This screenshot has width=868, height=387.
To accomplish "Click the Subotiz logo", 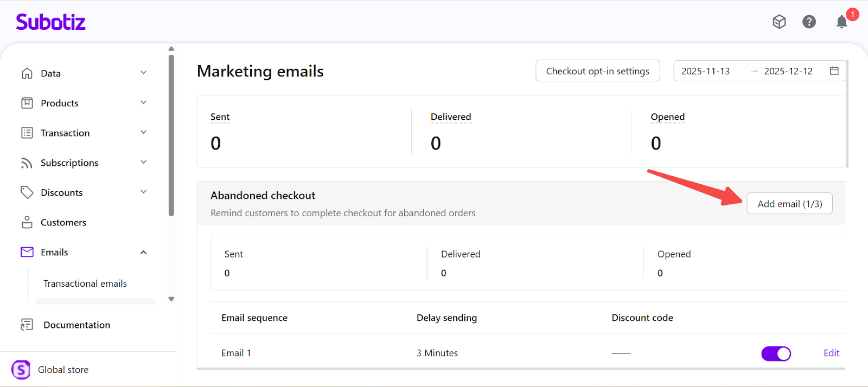I will click(51, 22).
